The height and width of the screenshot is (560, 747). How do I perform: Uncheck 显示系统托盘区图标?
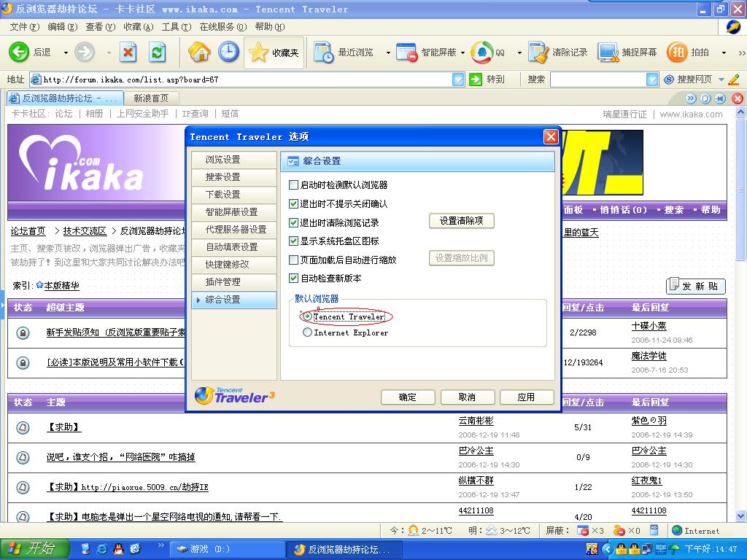294,241
